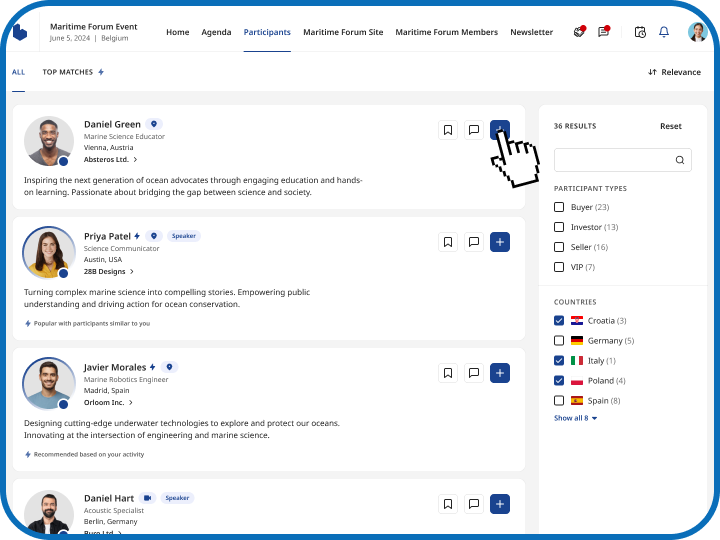Enable the Seller participant type filter
The width and height of the screenshot is (720, 540).
coord(559,247)
